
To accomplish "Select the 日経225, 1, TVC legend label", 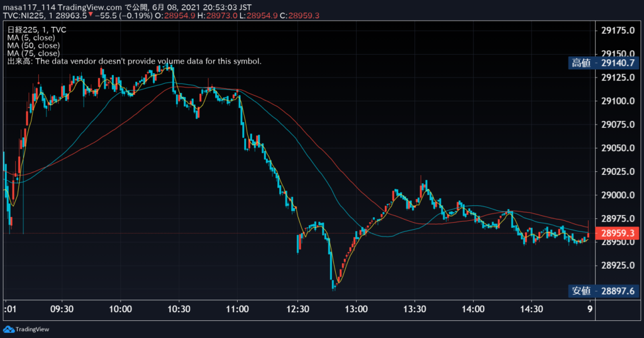I will [x=36, y=30].
